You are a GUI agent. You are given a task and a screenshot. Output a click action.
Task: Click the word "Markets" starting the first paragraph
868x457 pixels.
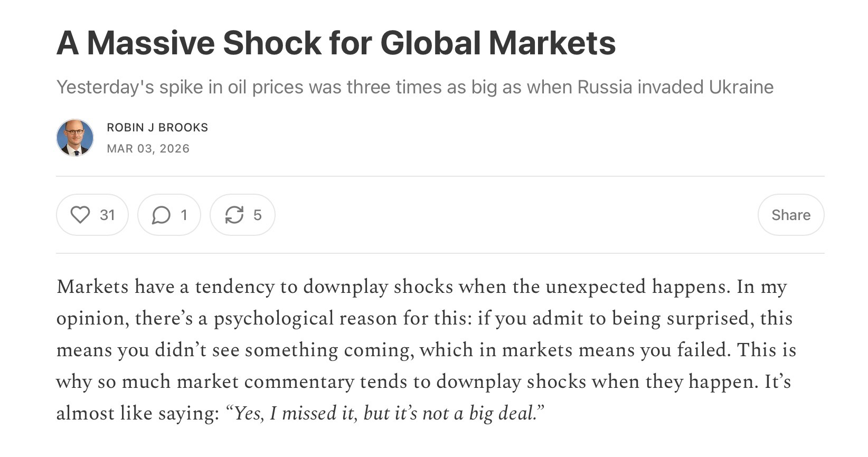pyautogui.click(x=92, y=287)
